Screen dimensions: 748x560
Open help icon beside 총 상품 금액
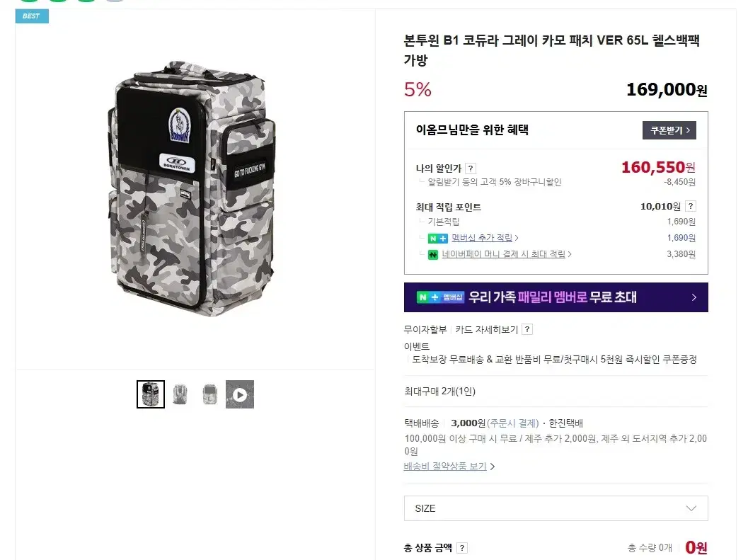[462, 547]
